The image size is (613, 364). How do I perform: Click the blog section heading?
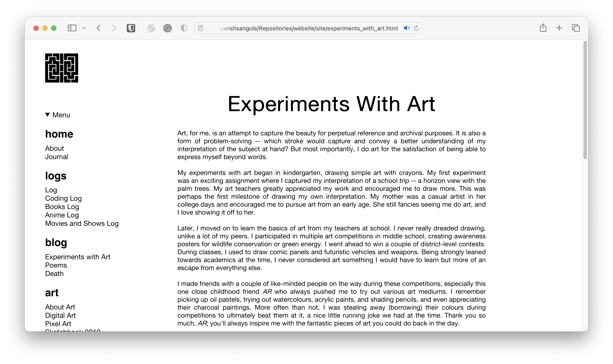(x=56, y=242)
